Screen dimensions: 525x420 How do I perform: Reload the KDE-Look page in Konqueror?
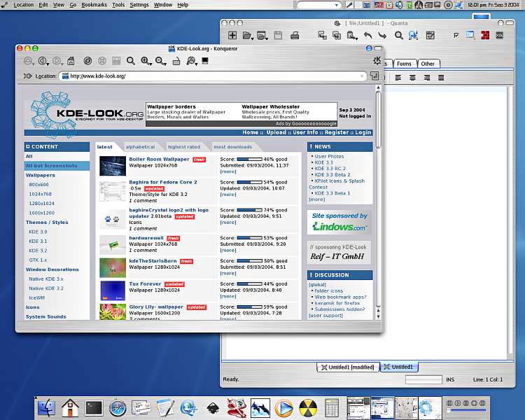click(87, 61)
